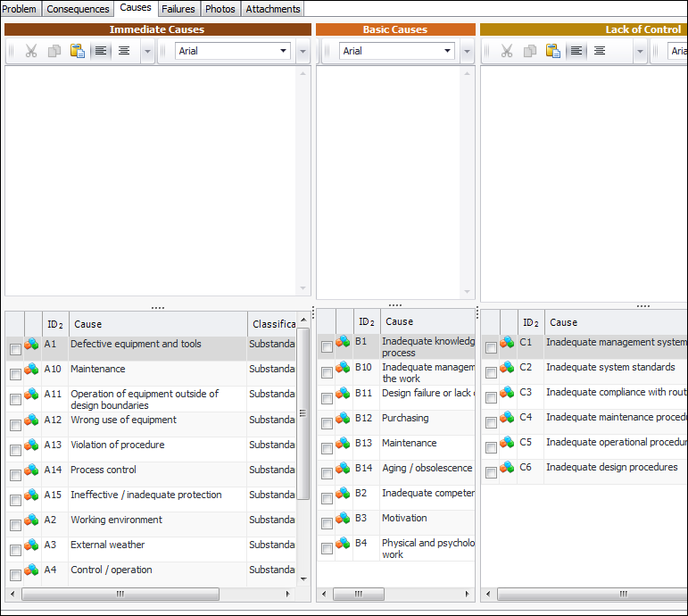This screenshot has height=616, width=688.
Task: Align text left in Immediate Causes editor
Action: [101, 51]
